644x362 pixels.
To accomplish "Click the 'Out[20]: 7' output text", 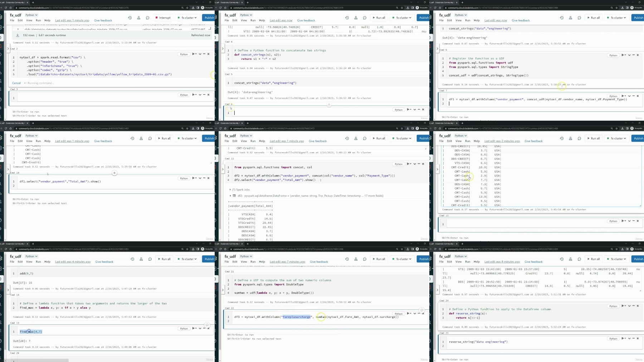I will click(22, 341).
